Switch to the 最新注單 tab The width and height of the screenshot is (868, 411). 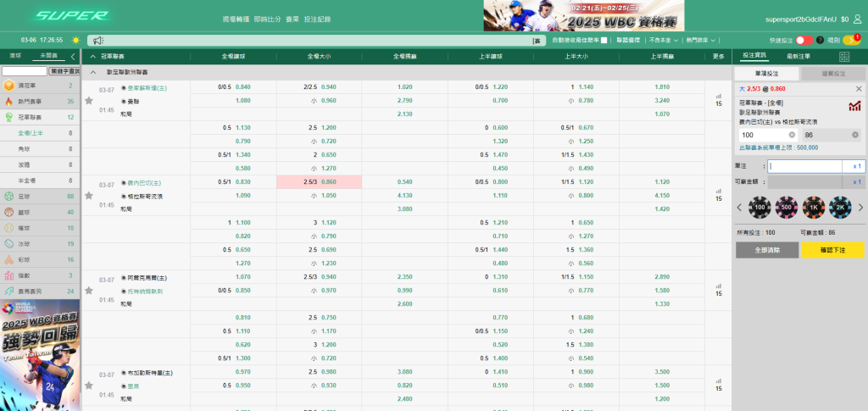click(798, 56)
